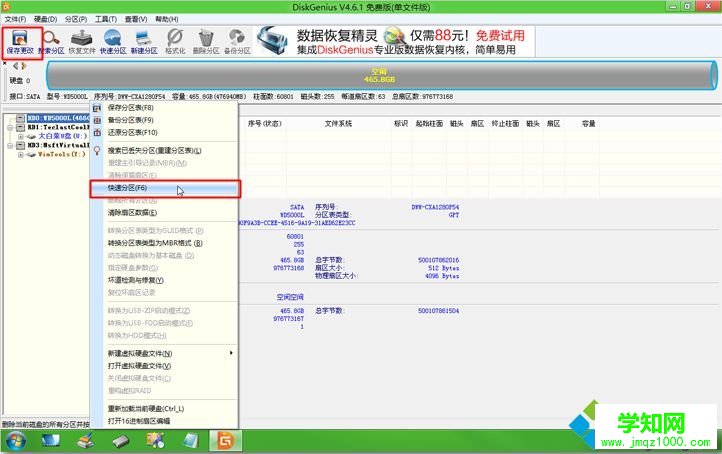Select WinTools (Y:) partition in tree
The image size is (722, 454).
pos(62,155)
